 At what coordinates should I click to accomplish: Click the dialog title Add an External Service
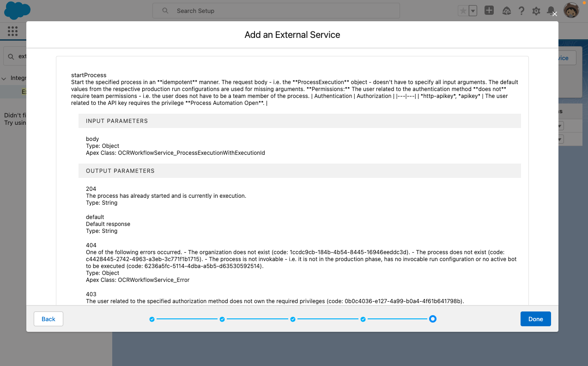coord(292,35)
